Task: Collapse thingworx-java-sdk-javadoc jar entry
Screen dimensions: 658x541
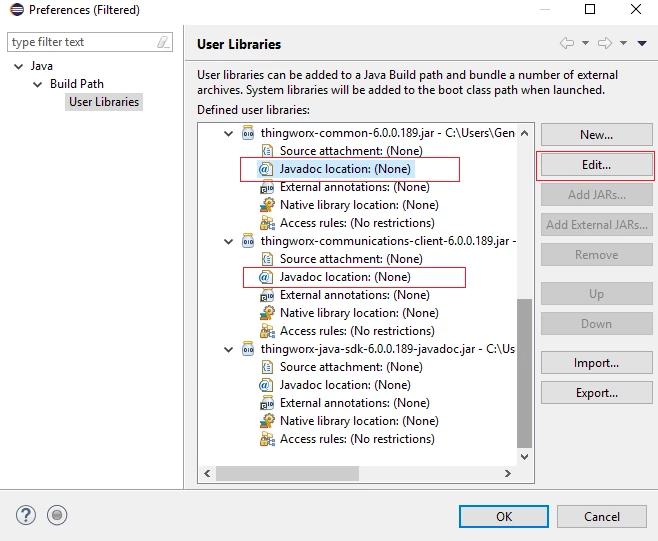Action: point(228,349)
